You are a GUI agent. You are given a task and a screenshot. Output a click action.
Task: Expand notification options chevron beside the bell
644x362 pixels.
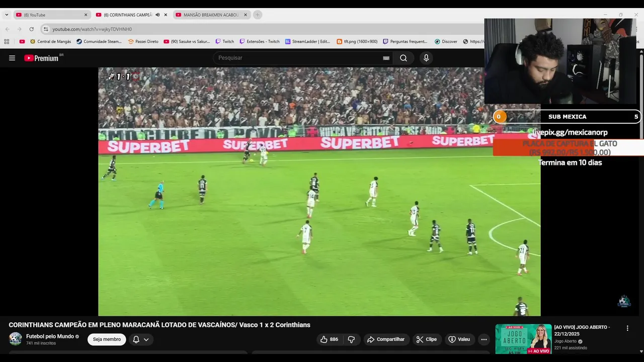(x=146, y=339)
